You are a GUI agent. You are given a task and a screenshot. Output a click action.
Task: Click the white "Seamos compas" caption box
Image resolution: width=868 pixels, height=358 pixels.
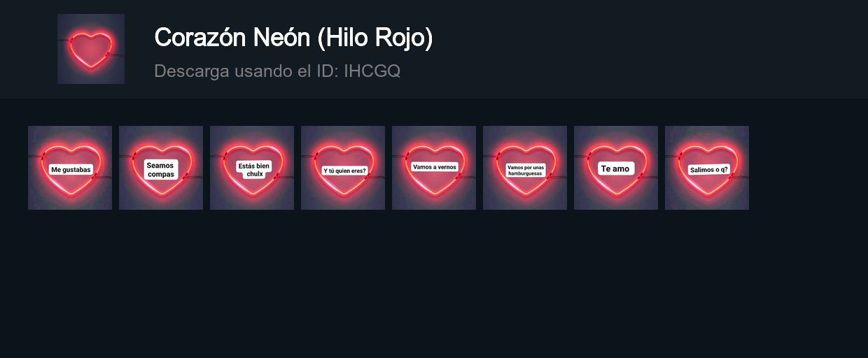click(161, 170)
